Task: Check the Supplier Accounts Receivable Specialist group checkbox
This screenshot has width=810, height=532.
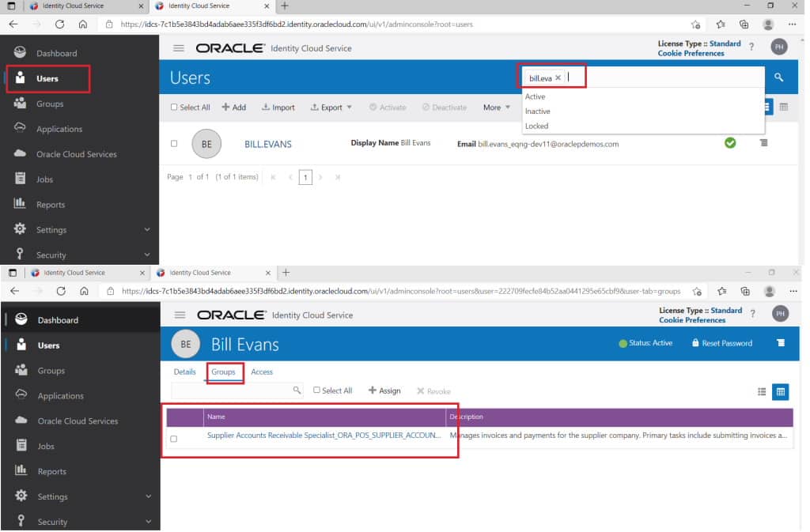Action: pos(173,439)
